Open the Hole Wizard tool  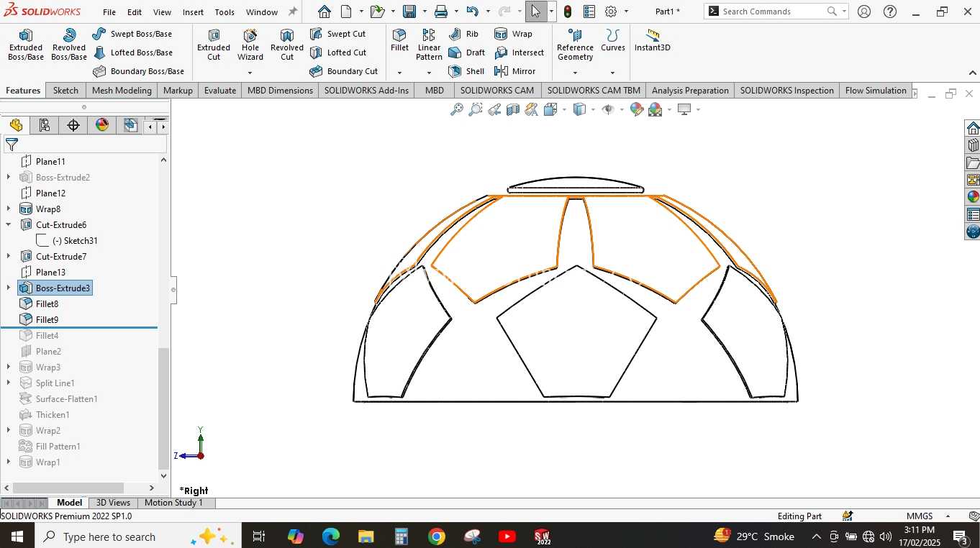pyautogui.click(x=250, y=45)
